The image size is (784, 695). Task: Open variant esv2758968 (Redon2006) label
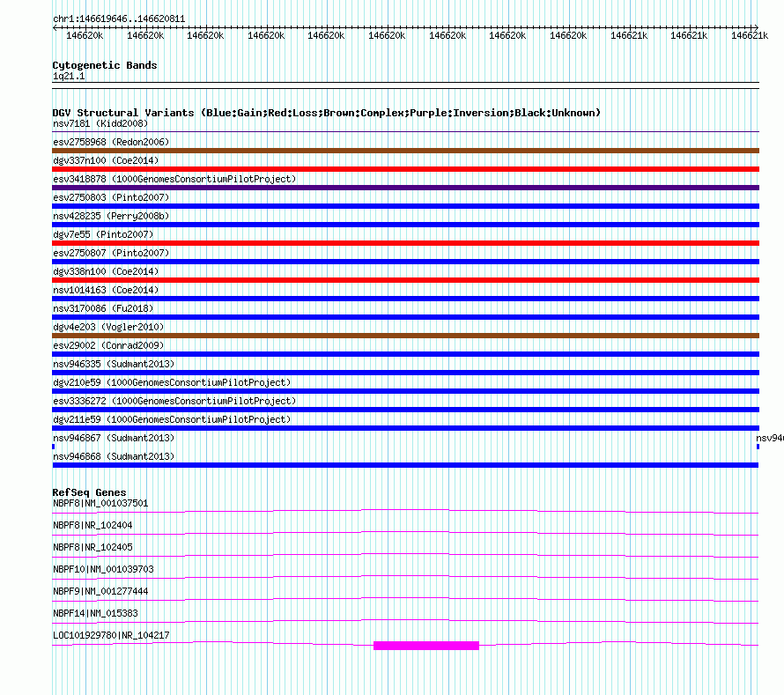(111, 142)
